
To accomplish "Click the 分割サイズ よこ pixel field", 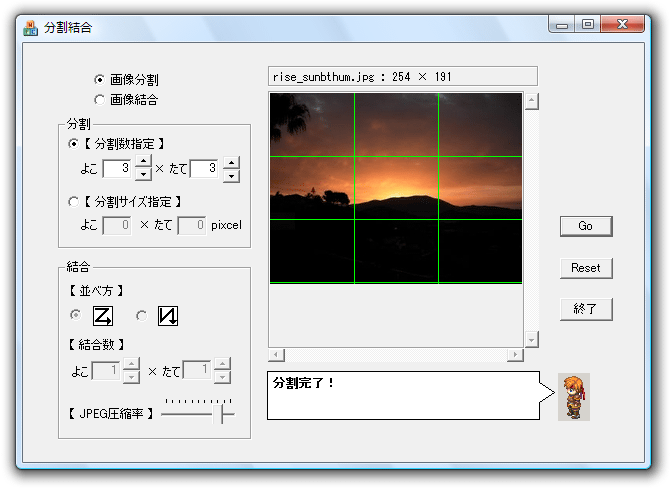I will 117,225.
